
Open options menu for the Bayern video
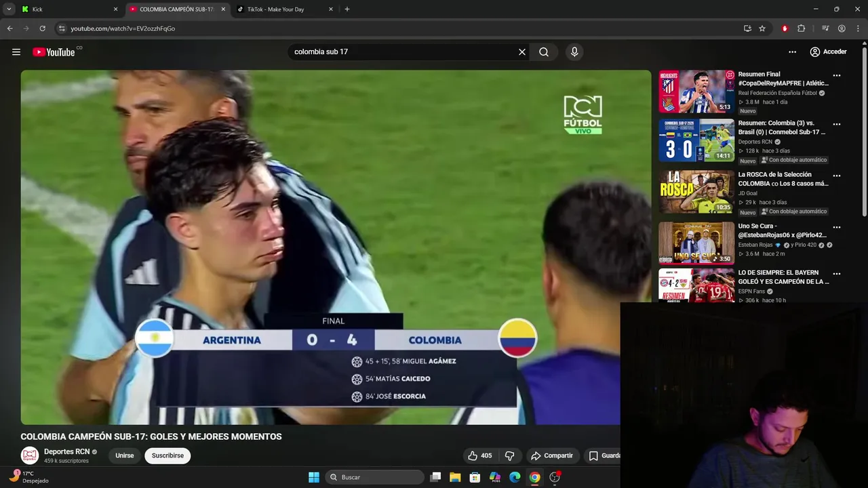(837, 274)
